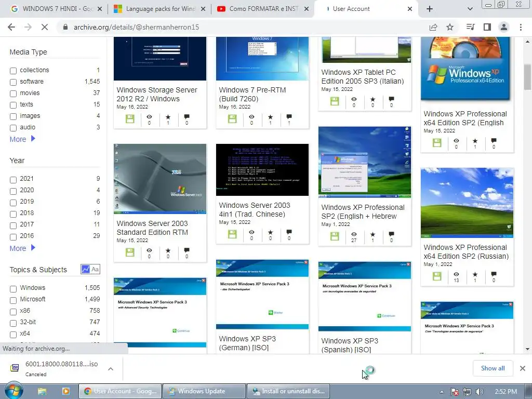Expand More under Media Type
The image size is (532, 399).
tap(22, 139)
